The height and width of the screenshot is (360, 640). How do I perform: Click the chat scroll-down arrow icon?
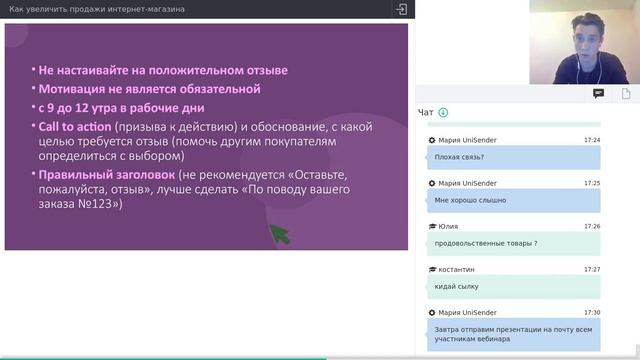click(x=443, y=112)
